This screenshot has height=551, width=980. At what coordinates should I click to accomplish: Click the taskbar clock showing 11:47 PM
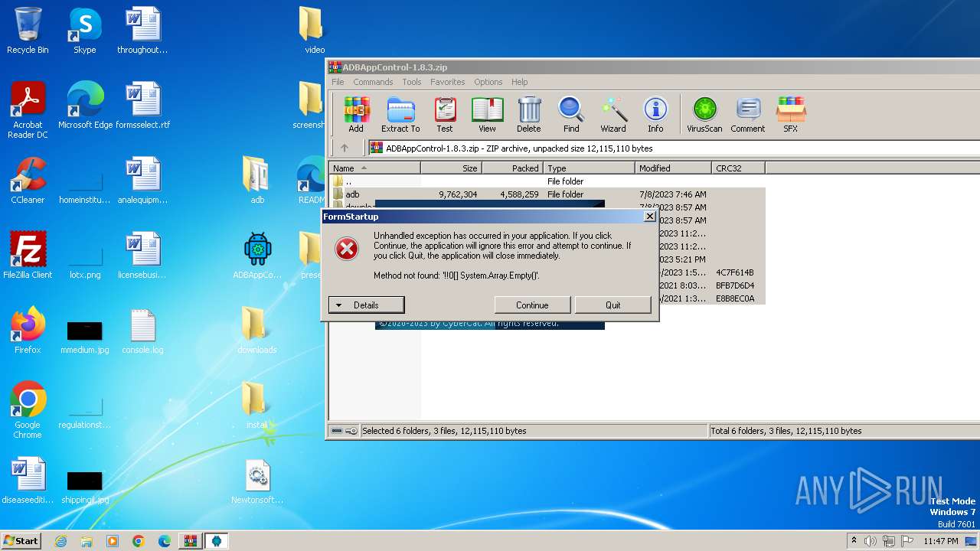click(940, 541)
